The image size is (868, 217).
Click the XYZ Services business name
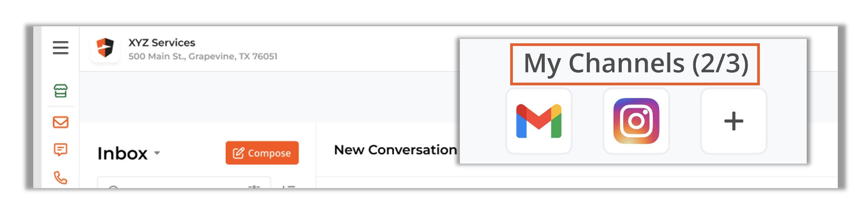click(162, 43)
